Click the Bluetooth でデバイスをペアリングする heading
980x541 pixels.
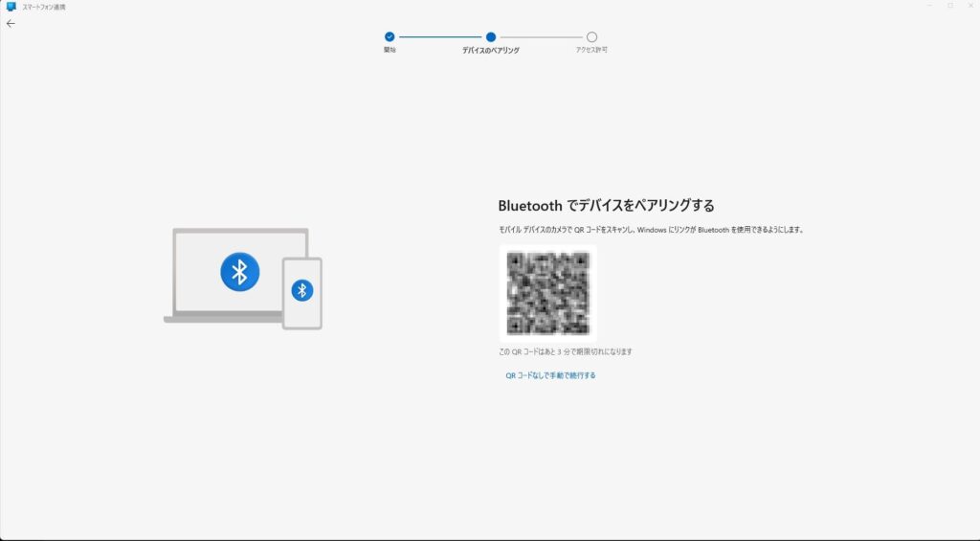click(x=606, y=205)
